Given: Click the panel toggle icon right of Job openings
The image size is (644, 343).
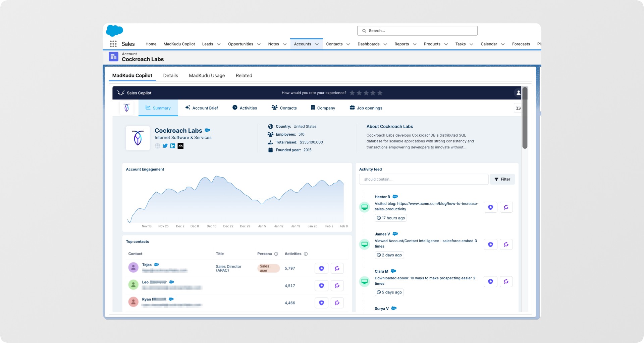Looking at the screenshot, I should (518, 108).
